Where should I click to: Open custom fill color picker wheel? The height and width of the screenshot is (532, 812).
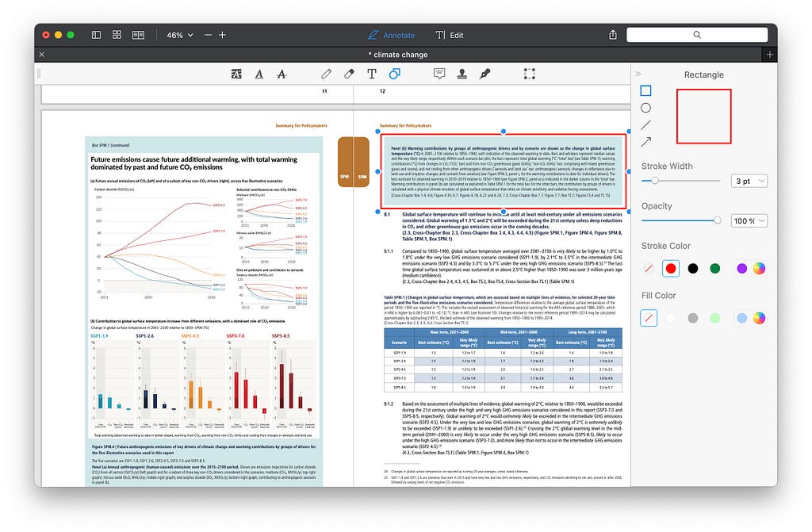tap(759, 318)
